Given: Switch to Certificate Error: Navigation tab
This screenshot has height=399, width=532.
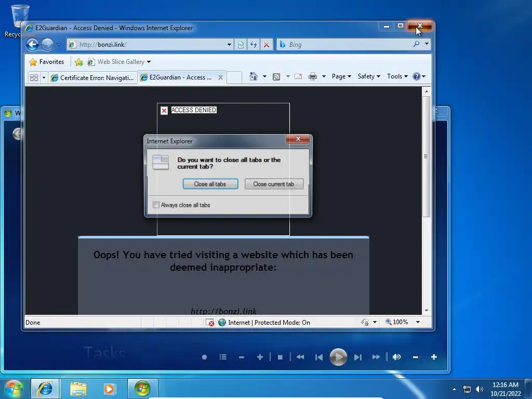Looking at the screenshot, I should (92, 78).
